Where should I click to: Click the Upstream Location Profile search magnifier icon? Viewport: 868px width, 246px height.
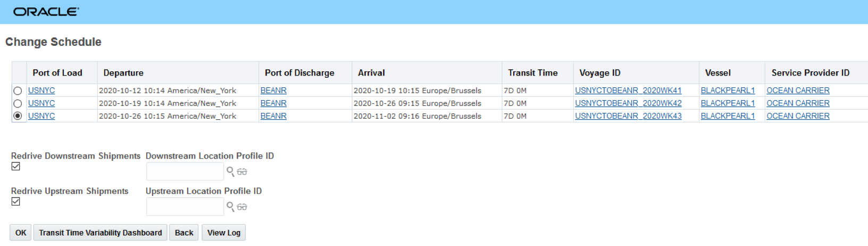point(230,207)
